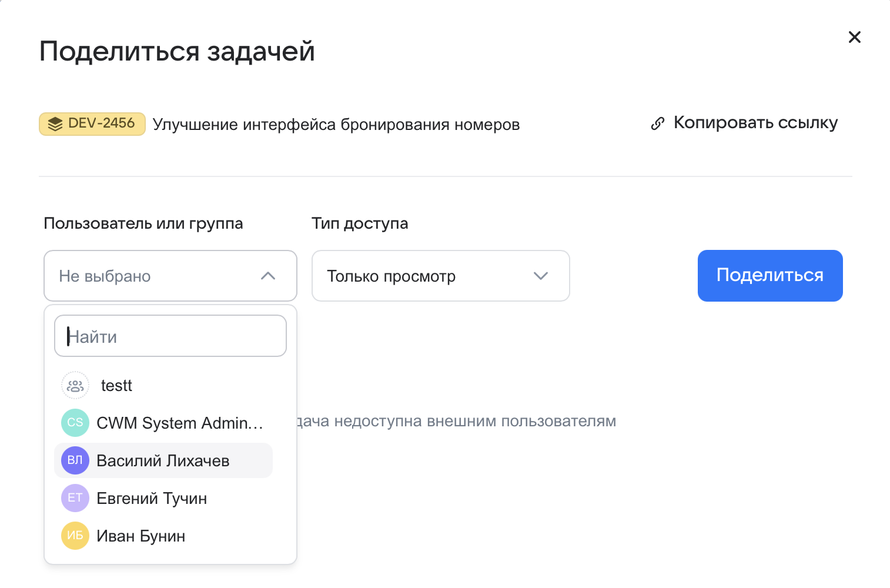The height and width of the screenshot is (588, 890).
Task: Click inside the Найти search field
Action: point(170,336)
